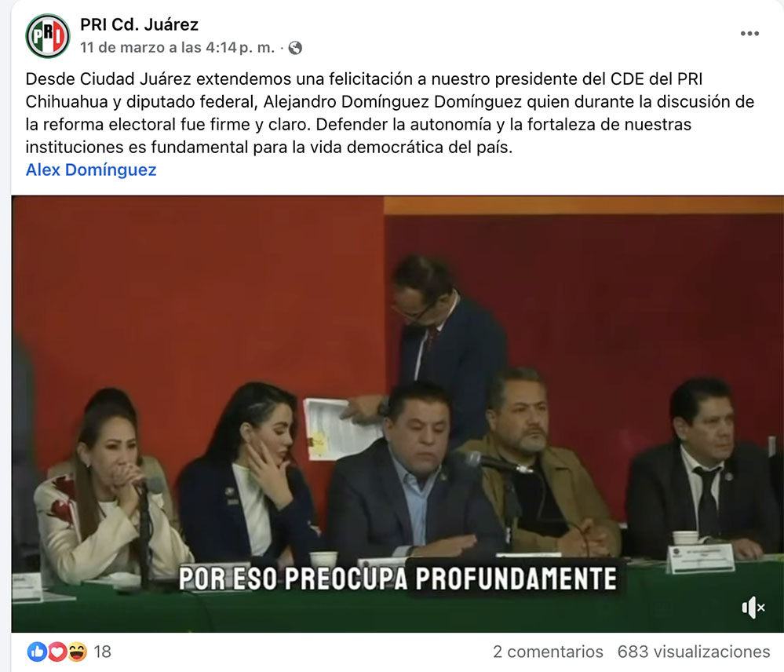784x672 pixels.
Task: Open the three-dot post options menu
Action: pyautogui.click(x=749, y=34)
